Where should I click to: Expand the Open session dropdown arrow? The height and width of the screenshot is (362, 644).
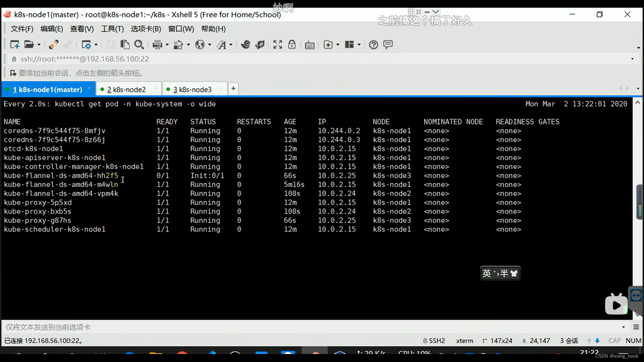(x=39, y=45)
